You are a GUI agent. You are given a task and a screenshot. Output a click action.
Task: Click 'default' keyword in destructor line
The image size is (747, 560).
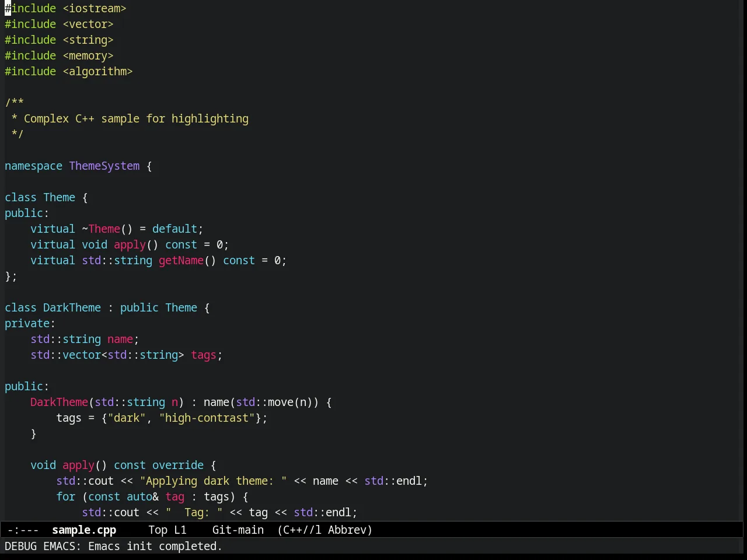point(174,229)
